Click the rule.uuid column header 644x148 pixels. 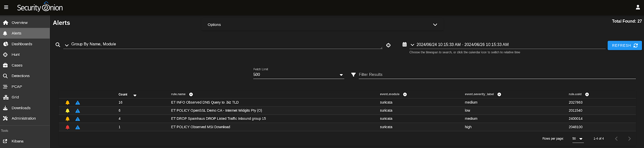575,95
